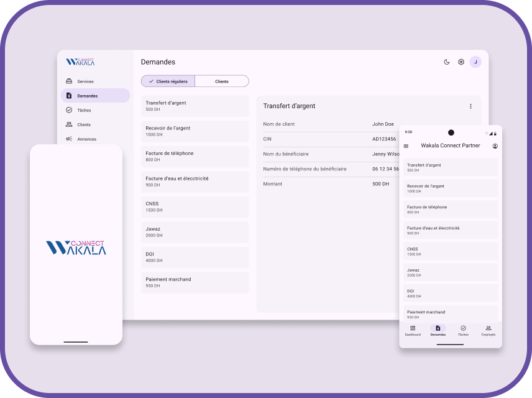Screen dimensions: 532x398
Task: Click the user avatar labeled J
Action: 475,62
